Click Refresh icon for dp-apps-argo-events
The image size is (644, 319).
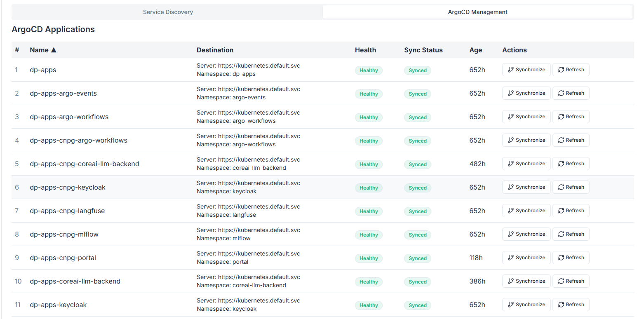pyautogui.click(x=561, y=93)
